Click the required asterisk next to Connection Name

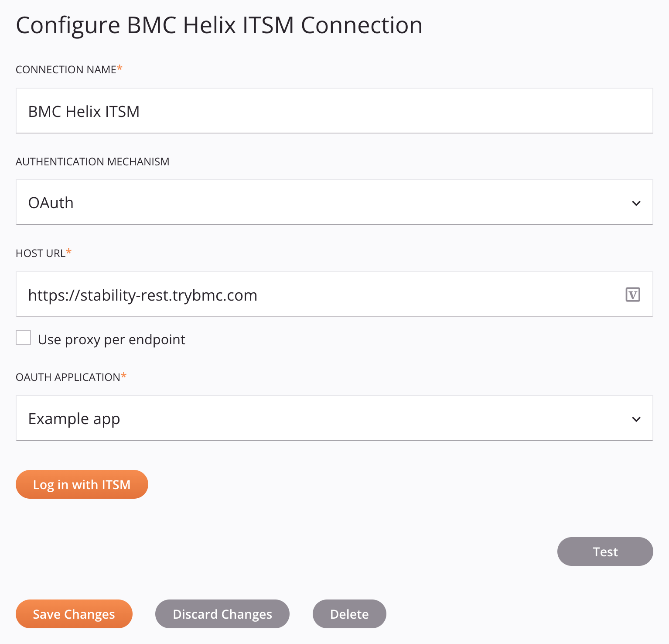(120, 68)
